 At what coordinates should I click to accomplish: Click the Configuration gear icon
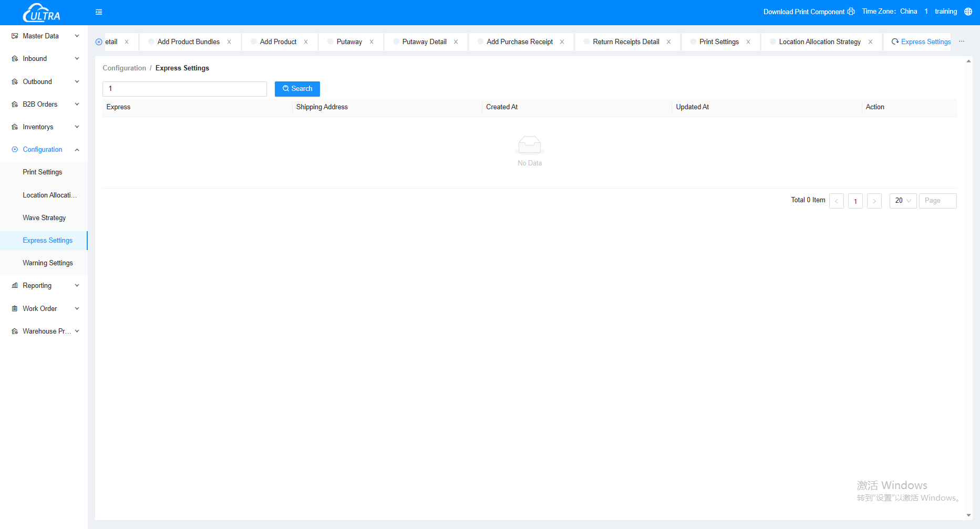15,150
